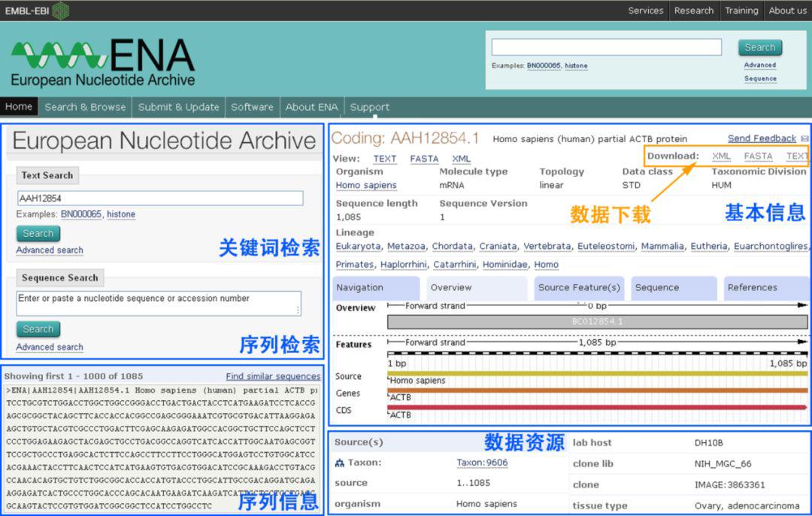This screenshot has height=516, width=812.
Task: Go to the Home tab
Action: 19,107
